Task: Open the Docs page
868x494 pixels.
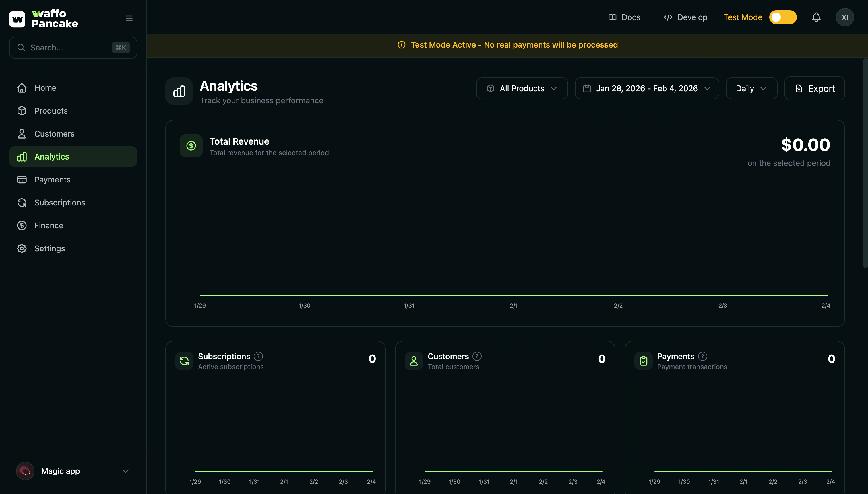Action: tap(625, 17)
